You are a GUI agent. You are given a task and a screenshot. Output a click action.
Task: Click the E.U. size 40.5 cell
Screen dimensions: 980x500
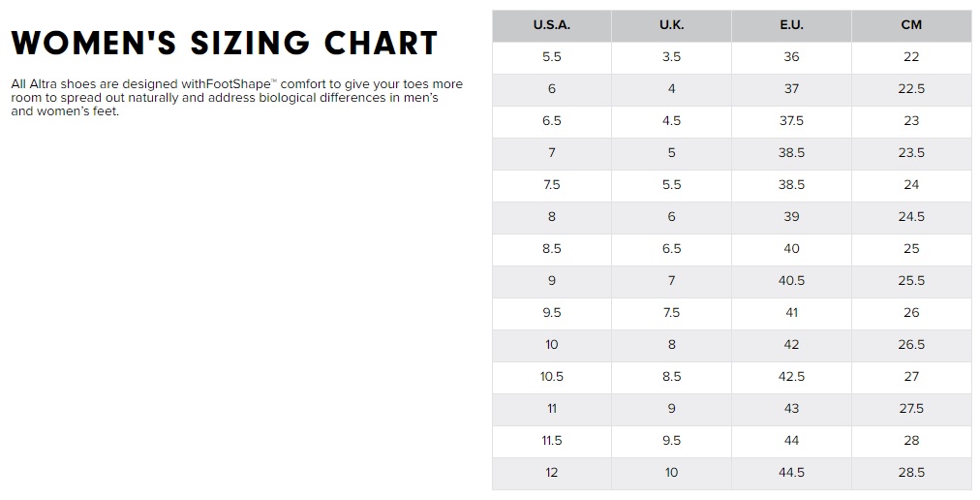[791, 281]
